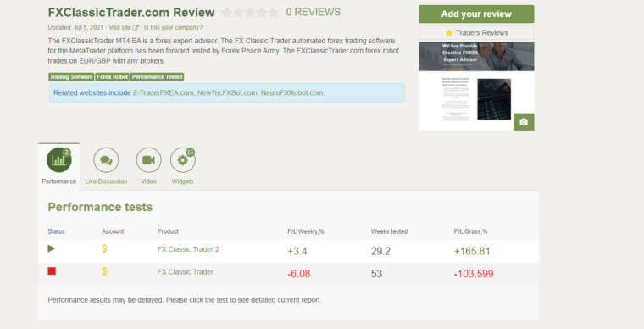Click the Product column header

click(x=168, y=231)
